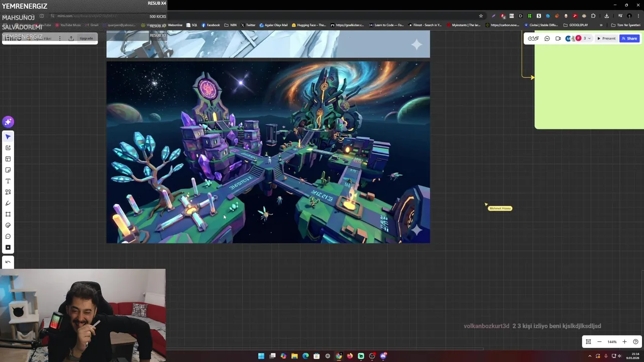Click the Upgrade button
This screenshot has height=362, width=644.
(x=86, y=38)
